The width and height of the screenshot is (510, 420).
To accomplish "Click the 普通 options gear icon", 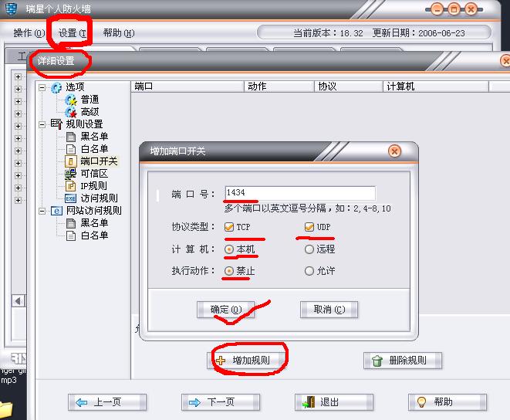I will 70,100.
